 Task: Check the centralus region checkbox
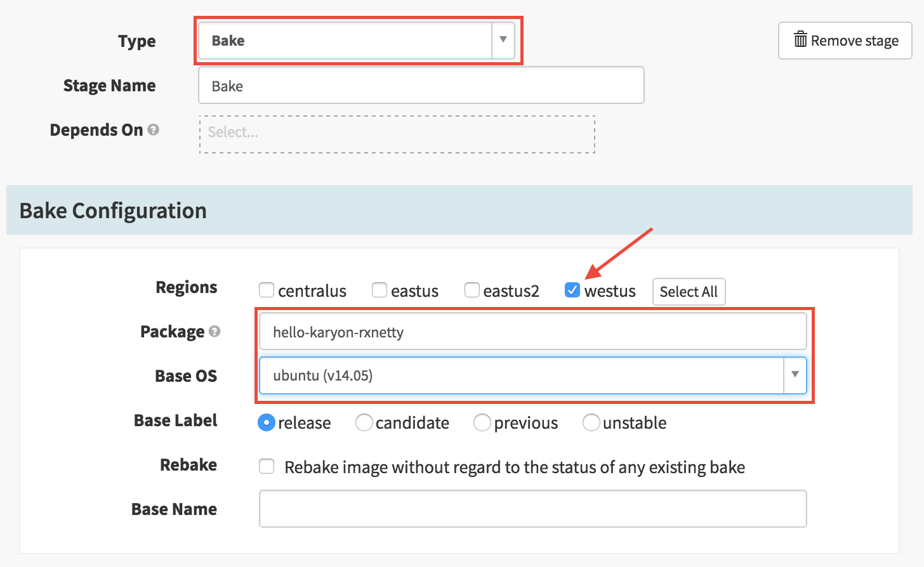[267, 290]
